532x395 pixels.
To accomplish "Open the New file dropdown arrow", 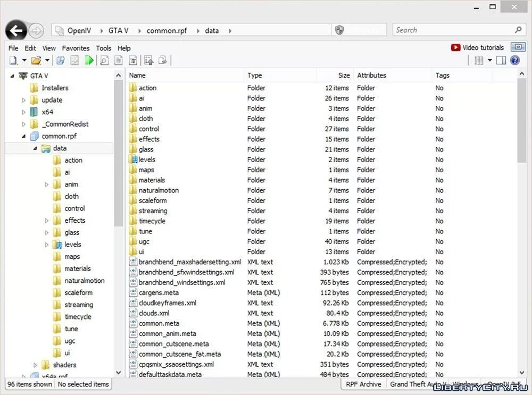I will pos(24,61).
